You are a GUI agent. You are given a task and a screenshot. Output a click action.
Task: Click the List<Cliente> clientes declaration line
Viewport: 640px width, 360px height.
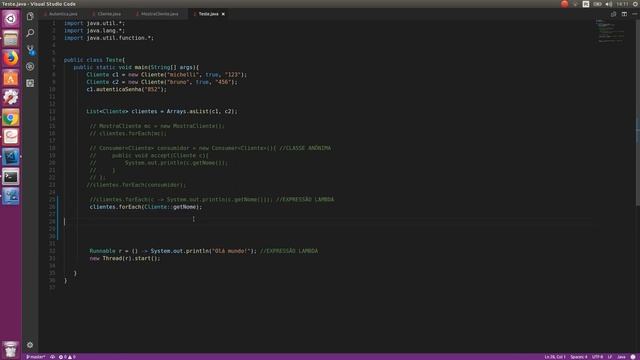pos(162,111)
